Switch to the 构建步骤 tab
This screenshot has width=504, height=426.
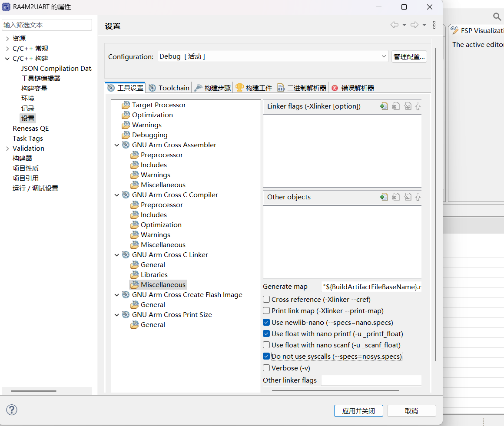(x=212, y=88)
